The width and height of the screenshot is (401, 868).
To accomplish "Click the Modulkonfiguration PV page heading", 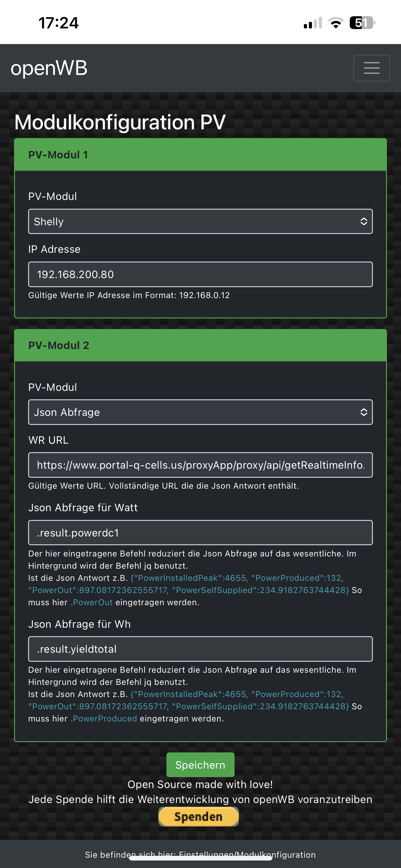I will click(x=120, y=122).
